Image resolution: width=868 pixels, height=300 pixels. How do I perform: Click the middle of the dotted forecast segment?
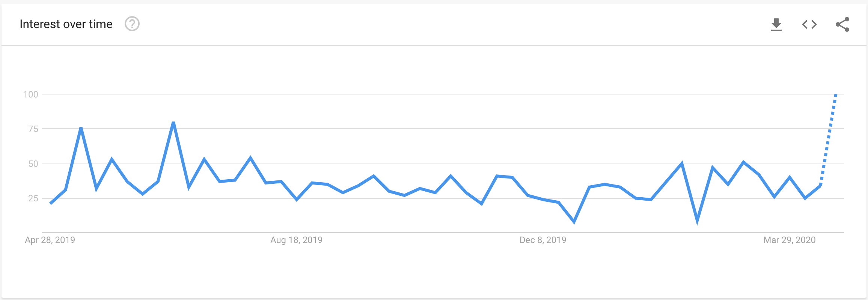click(828, 140)
